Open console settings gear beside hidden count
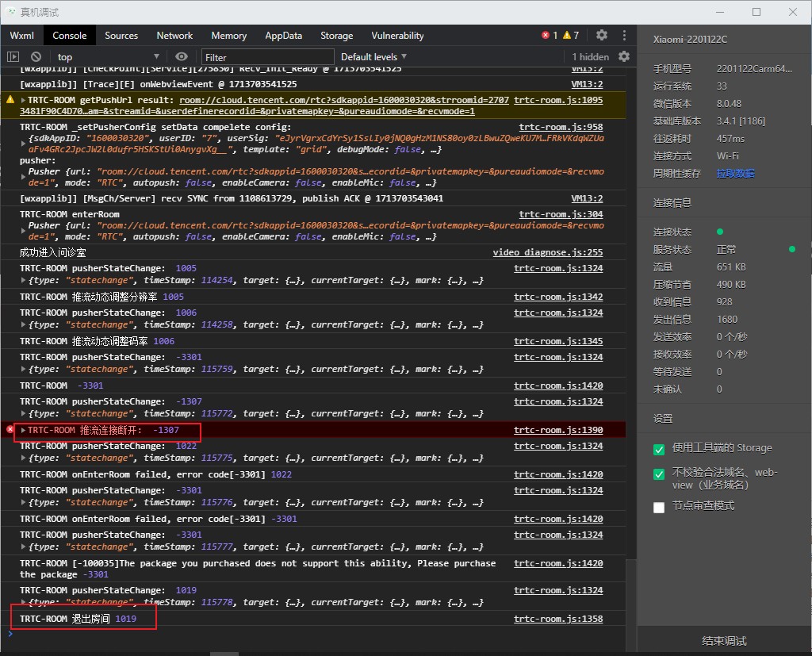 point(624,56)
